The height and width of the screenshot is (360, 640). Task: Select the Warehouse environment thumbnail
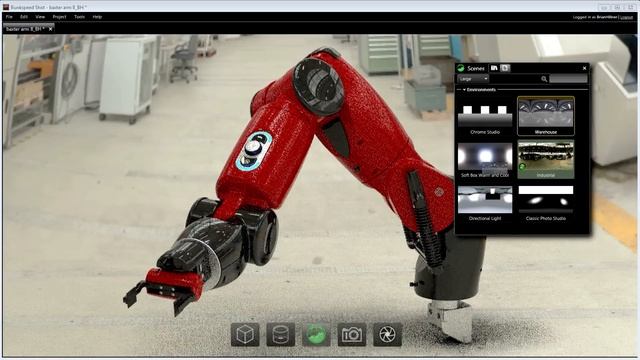(x=546, y=116)
